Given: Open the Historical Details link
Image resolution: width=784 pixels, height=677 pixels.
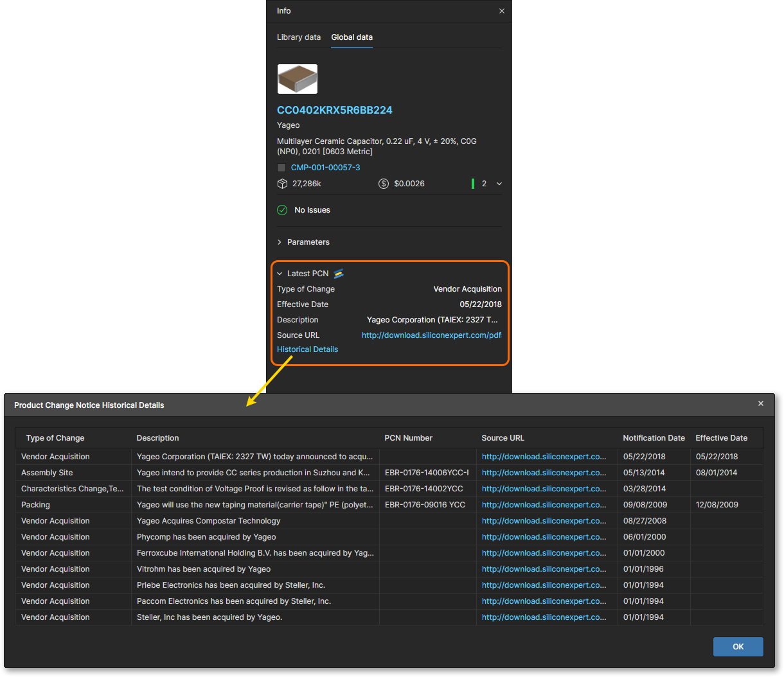Looking at the screenshot, I should click(307, 349).
